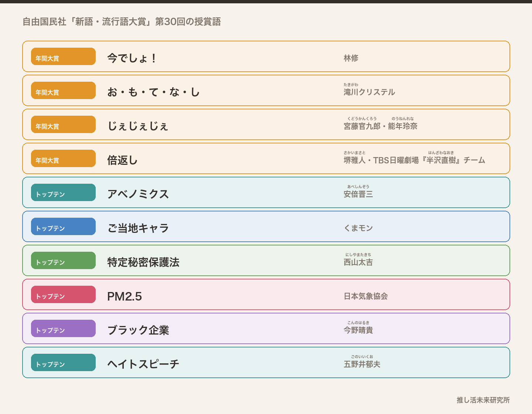Select the phrase お・も・て・な・し
Image resolution: width=532 pixels, height=414 pixels.
coord(154,92)
